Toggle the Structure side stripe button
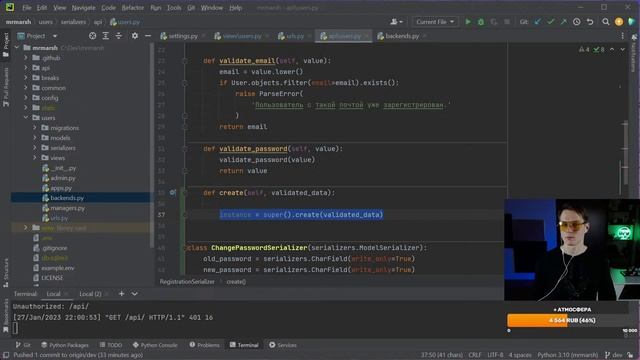 point(6,272)
